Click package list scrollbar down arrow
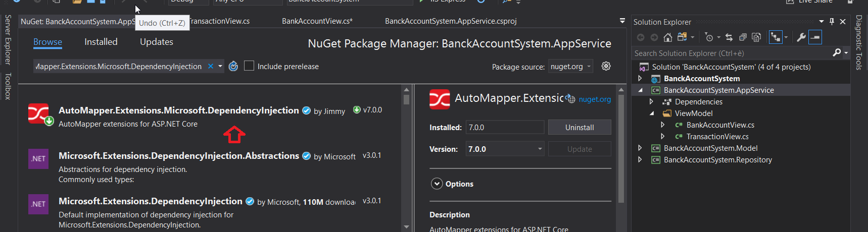 pyautogui.click(x=406, y=227)
